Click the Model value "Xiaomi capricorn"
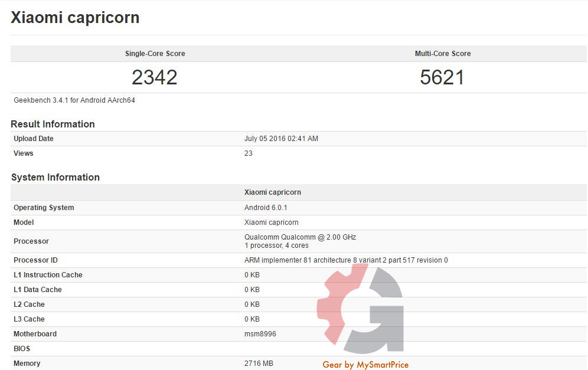This screenshot has height=370, width=588. coord(272,222)
